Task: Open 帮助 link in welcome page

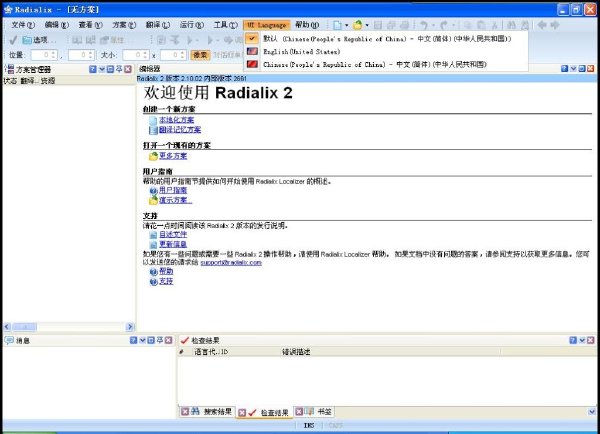Action: pos(166,271)
